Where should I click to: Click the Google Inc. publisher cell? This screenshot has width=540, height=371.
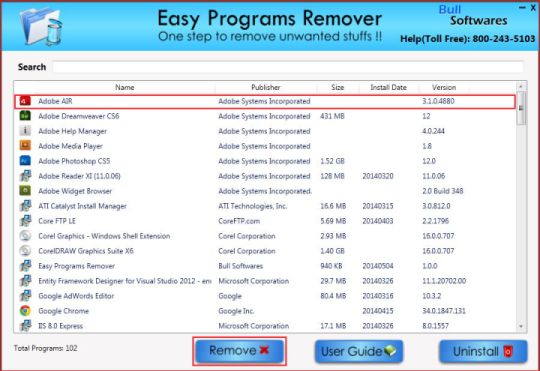click(236, 311)
